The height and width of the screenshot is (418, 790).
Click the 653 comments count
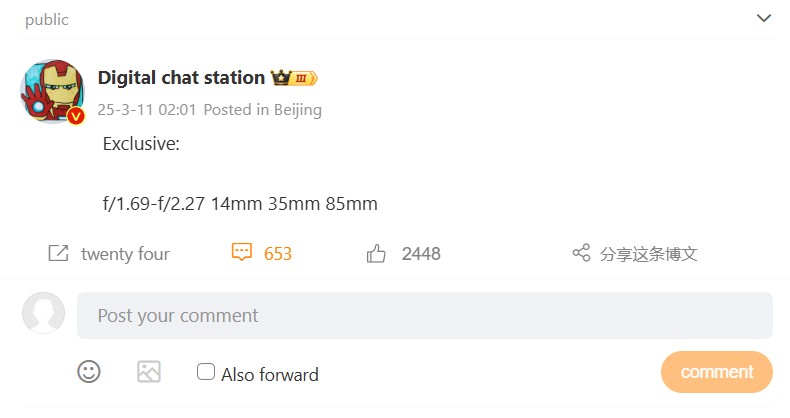[x=278, y=254]
